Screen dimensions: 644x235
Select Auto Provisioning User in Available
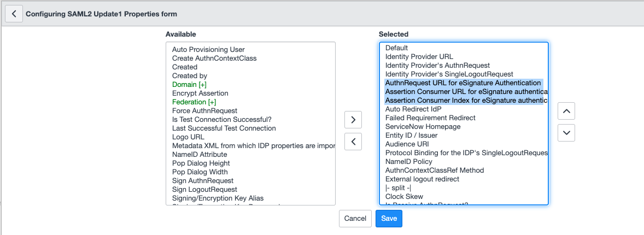tap(208, 50)
